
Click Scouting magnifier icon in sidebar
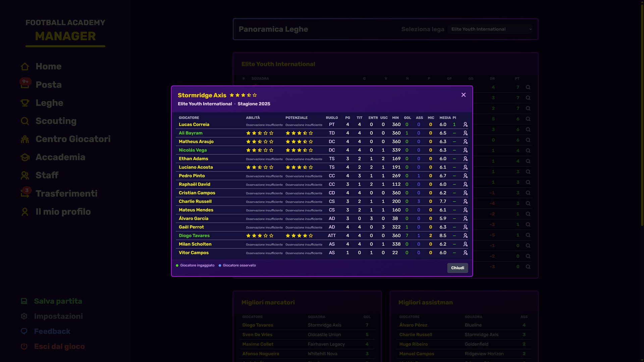[x=25, y=121]
